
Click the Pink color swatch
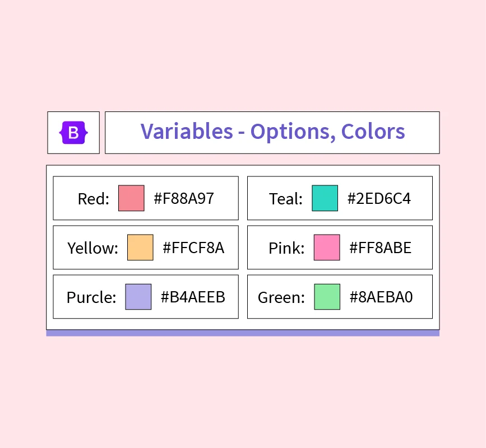pos(327,248)
